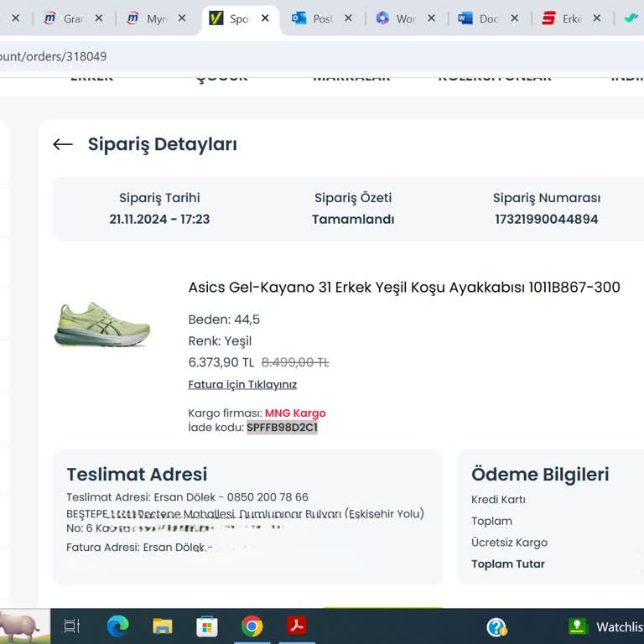Image resolution: width=644 pixels, height=644 pixels.
Task: Click the Fatura Adresi: Ersan Dölek line
Action: [x=140, y=548]
